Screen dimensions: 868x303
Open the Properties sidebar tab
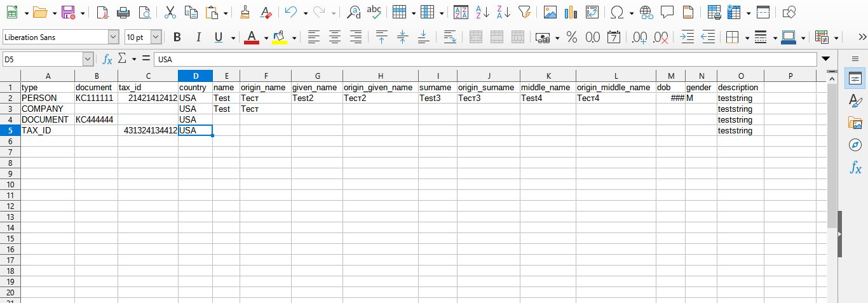(855, 79)
